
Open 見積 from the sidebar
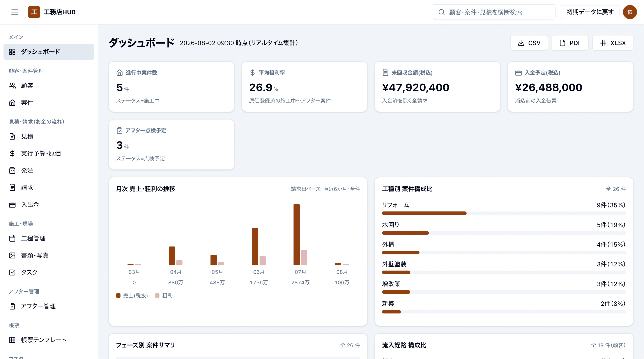pos(49,136)
